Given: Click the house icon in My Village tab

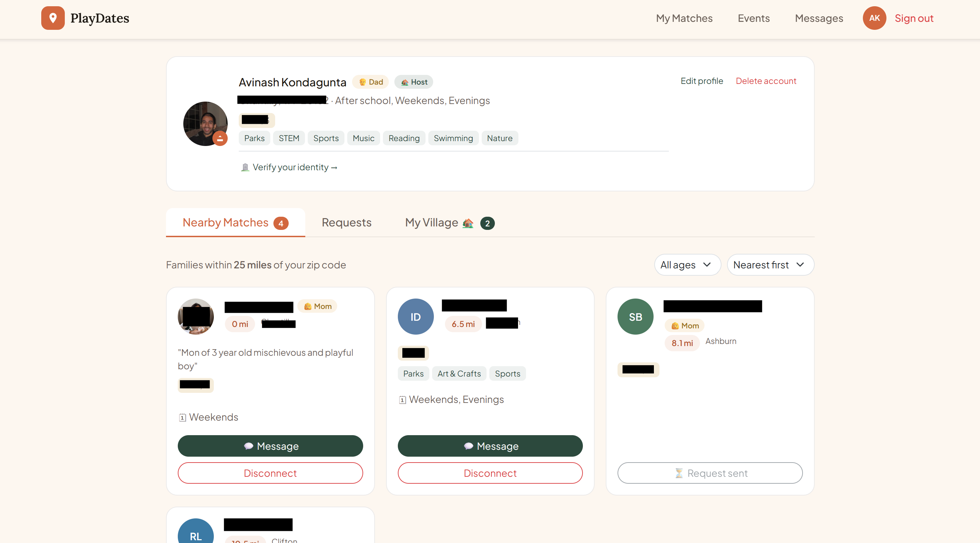Looking at the screenshot, I should tap(467, 223).
